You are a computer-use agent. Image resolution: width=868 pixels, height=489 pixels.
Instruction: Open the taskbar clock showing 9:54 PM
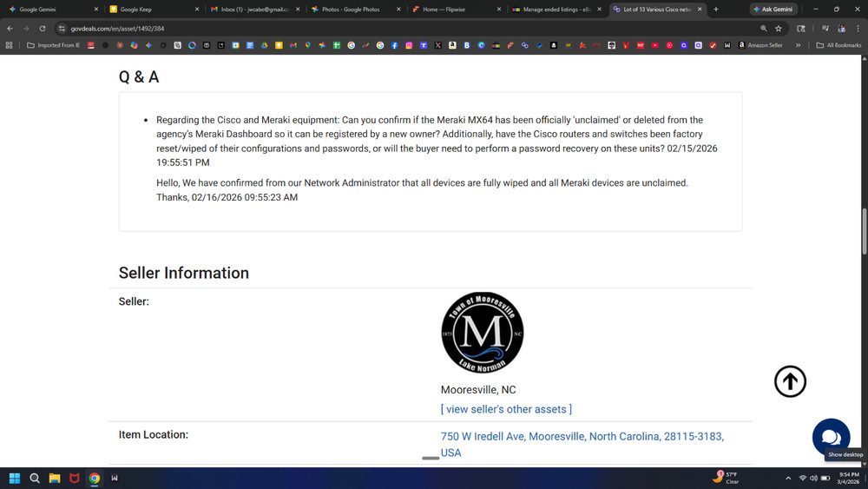(849, 478)
